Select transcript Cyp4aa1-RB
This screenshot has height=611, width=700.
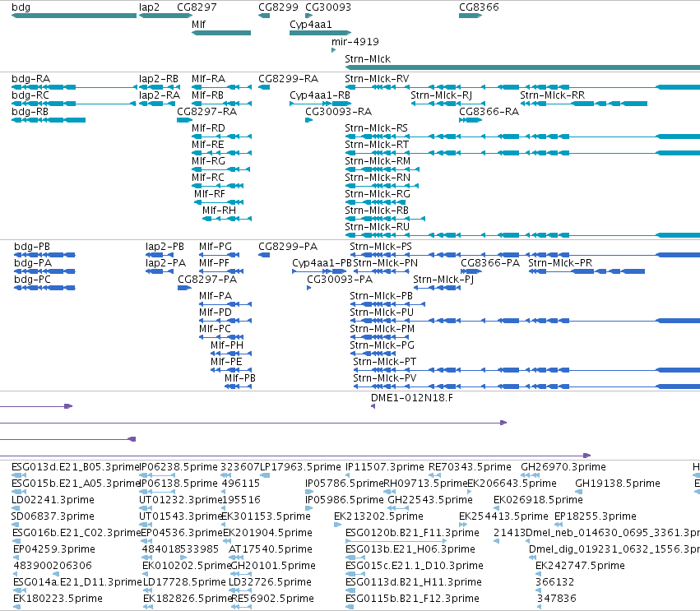click(x=320, y=95)
